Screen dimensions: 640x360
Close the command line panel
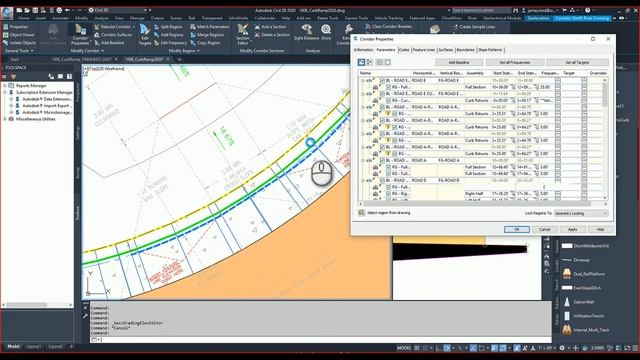coord(85,307)
